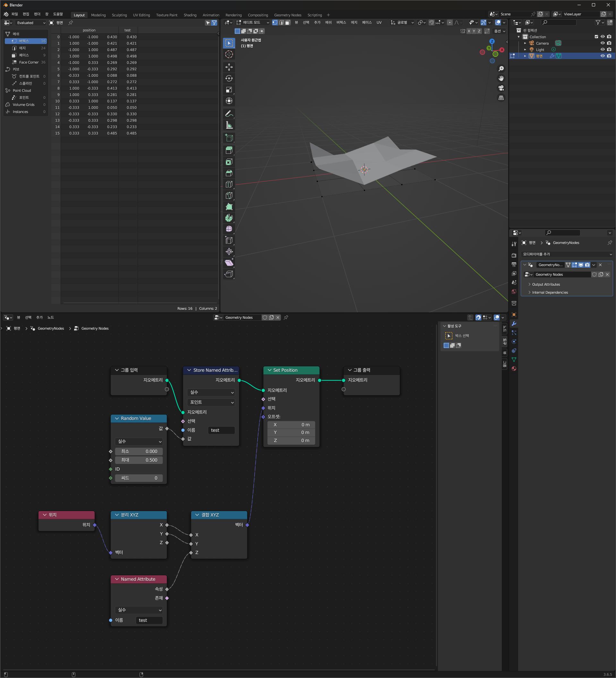The width and height of the screenshot is (616, 678).
Task: Toggle Light visibility eye in outliner
Action: 602,49
